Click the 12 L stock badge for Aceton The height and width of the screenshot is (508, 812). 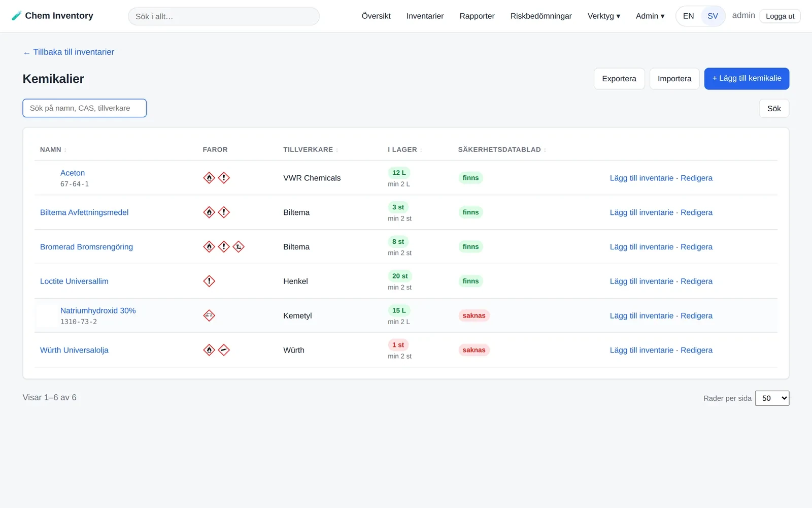click(399, 173)
